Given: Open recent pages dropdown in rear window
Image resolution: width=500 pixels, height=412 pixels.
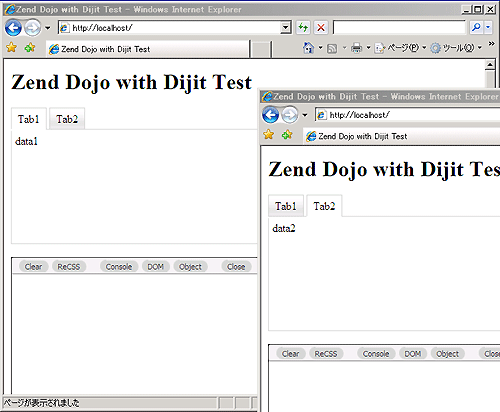Looking at the screenshot, I should tap(48, 28).
